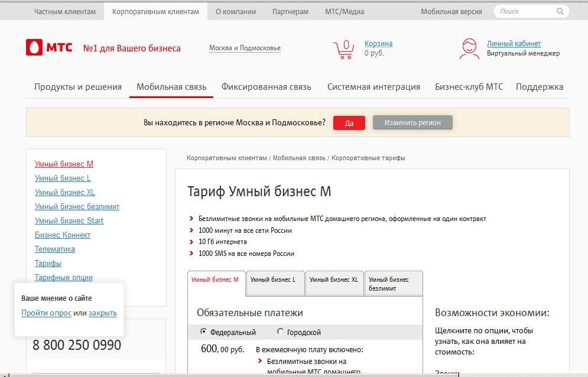Click the personal account avatar icon
The height and width of the screenshot is (377, 588).
tap(469, 49)
